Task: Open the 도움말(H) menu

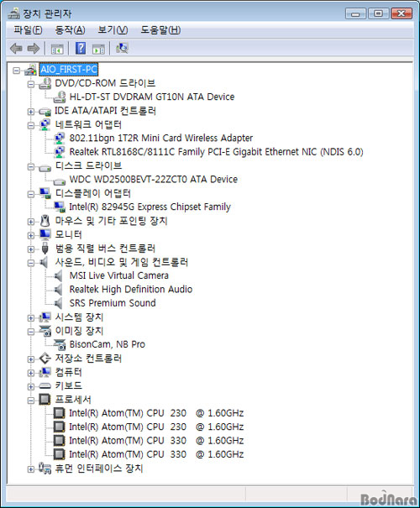Action: point(160,30)
